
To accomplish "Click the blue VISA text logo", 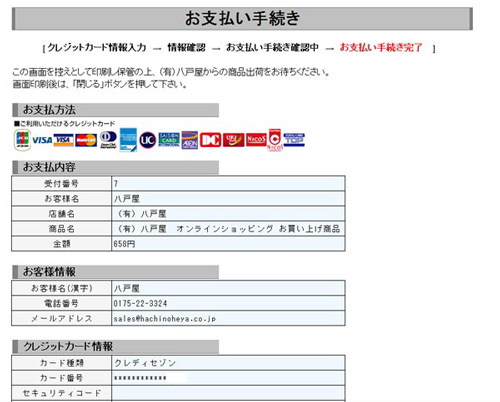I will pyautogui.click(x=42, y=140).
